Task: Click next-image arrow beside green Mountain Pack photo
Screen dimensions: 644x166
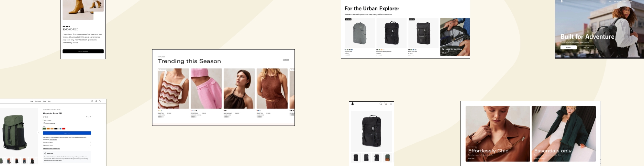Action: [x=38, y=132]
